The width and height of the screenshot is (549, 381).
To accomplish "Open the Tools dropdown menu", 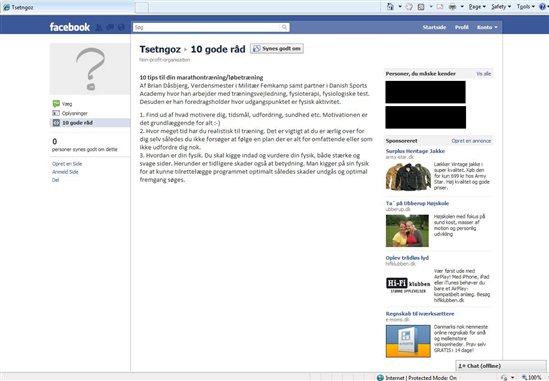I will pyautogui.click(x=526, y=7).
